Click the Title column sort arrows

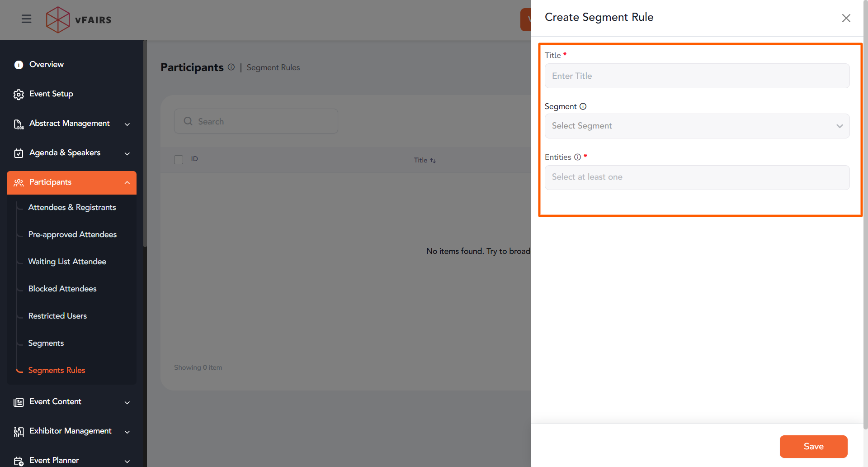[x=433, y=160]
